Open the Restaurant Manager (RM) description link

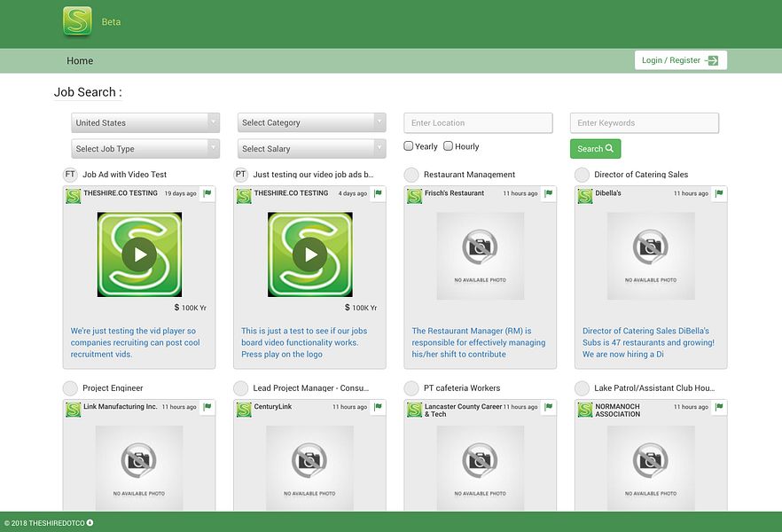click(x=479, y=342)
